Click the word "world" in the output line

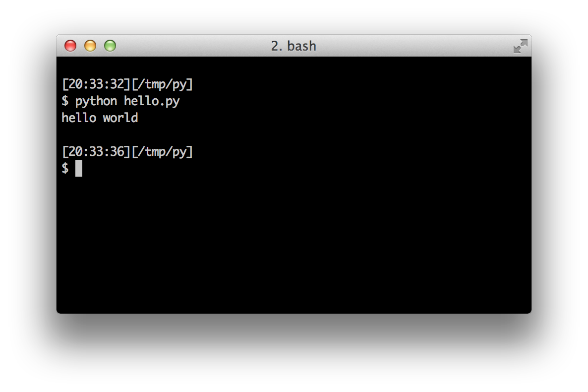120,118
